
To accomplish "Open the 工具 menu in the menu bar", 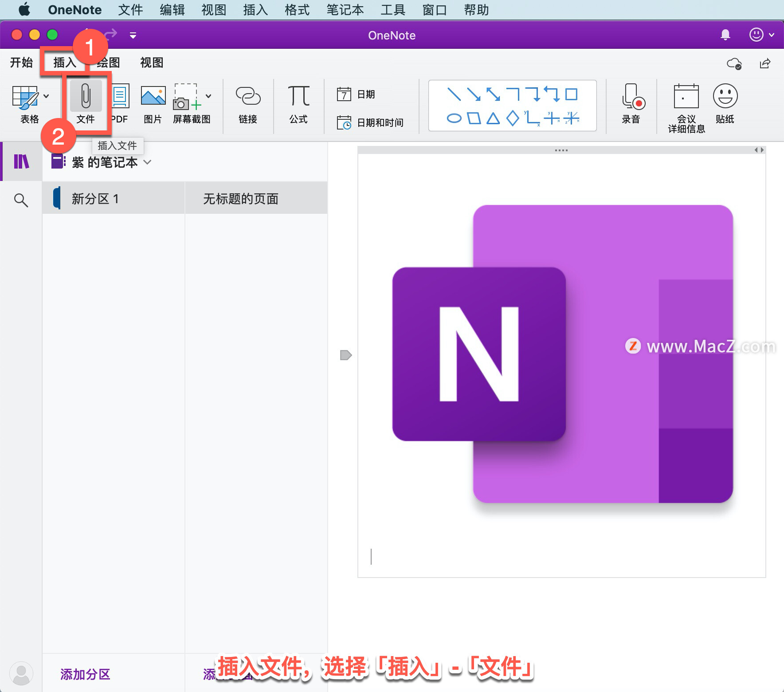I will pos(393,10).
